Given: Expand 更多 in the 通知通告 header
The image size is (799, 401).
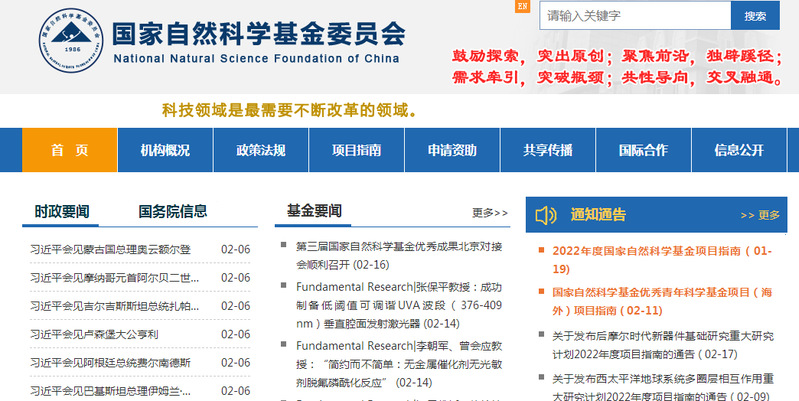Looking at the screenshot, I should click(x=760, y=215).
